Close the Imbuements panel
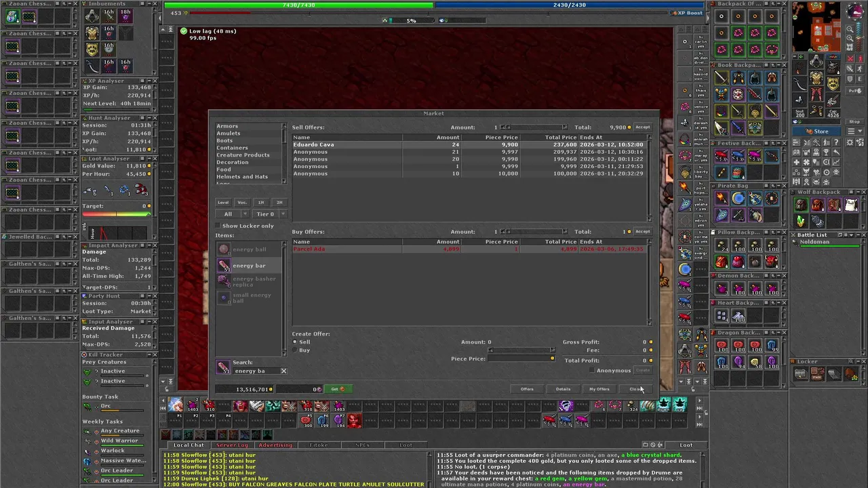Screen dimensions: 868x488 coord(155,4)
